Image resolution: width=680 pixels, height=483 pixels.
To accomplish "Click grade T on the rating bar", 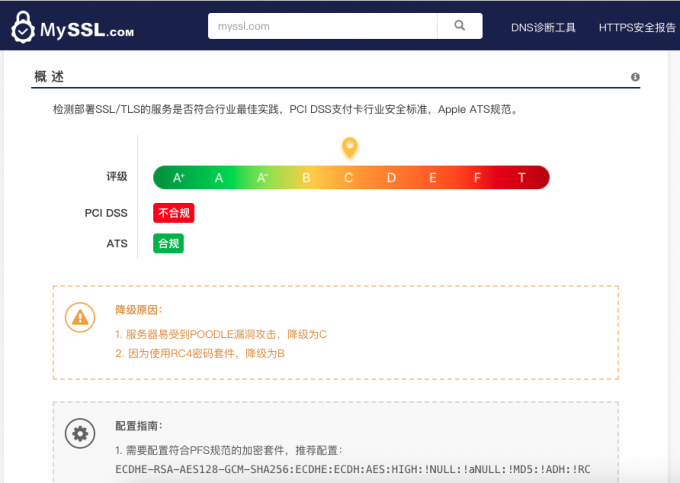I will point(522,177).
